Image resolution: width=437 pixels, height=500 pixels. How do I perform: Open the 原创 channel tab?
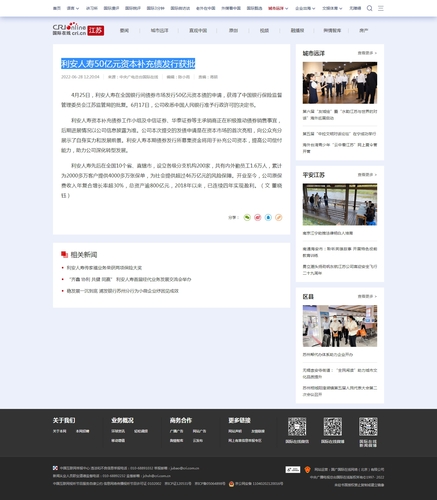233,30
